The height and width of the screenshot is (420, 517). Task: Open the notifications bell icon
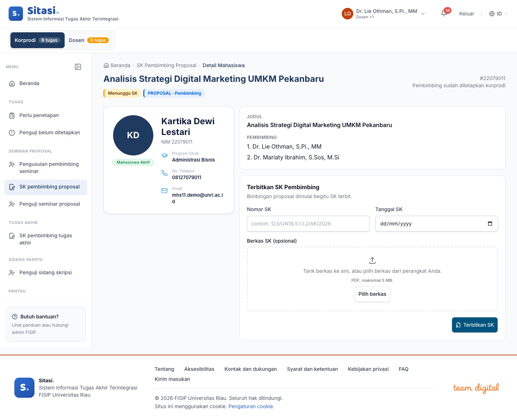click(444, 14)
